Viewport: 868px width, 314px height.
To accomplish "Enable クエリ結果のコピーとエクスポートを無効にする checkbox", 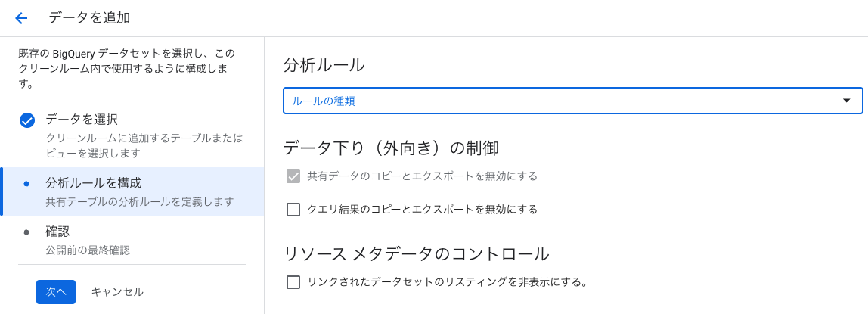I will coord(293,210).
